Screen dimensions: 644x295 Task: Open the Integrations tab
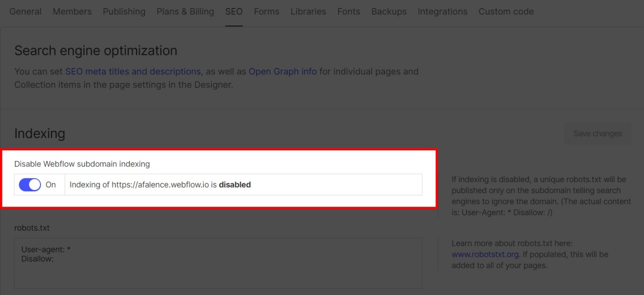(442, 11)
